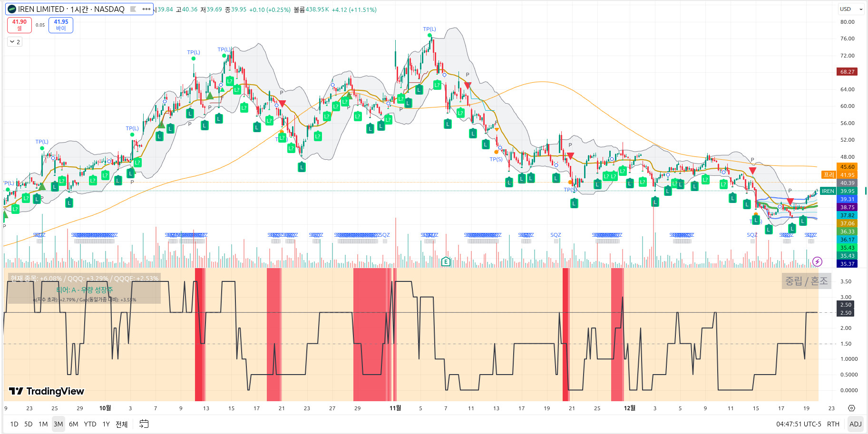Click the +0.10 (+0.25%) change value
The height and width of the screenshot is (434, 868).
pyautogui.click(x=270, y=10)
